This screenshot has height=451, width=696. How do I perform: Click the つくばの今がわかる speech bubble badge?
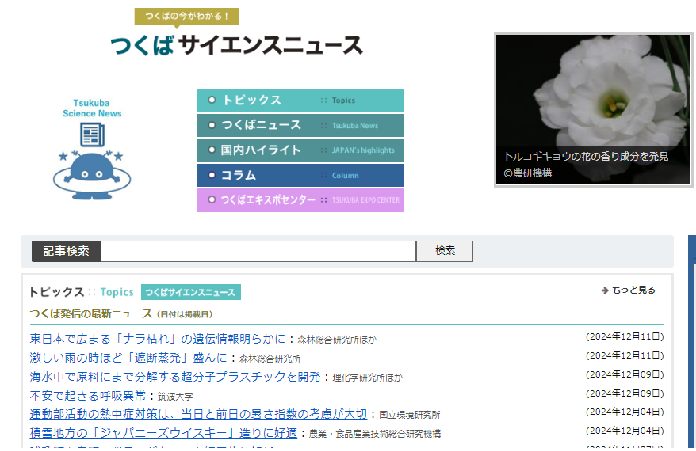187,17
